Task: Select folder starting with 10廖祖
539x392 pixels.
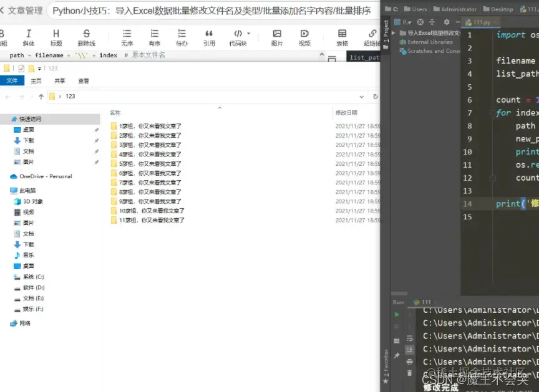Action: [152, 211]
